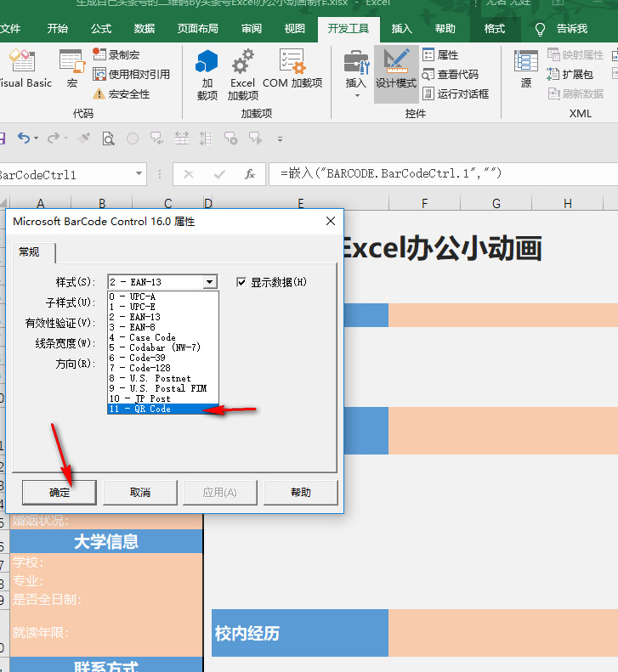Open COM add-ins (COM 加载项) dialog
Screen dimensions: 618x672
(292, 69)
